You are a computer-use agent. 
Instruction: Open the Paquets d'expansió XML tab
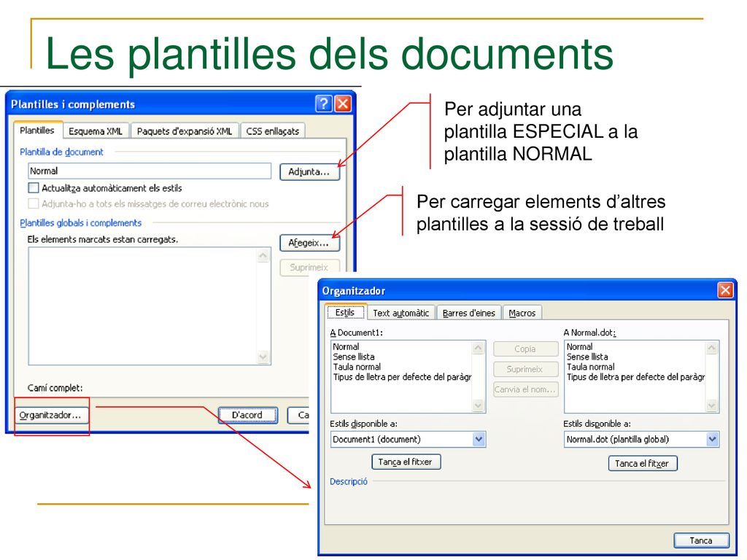coord(185,131)
